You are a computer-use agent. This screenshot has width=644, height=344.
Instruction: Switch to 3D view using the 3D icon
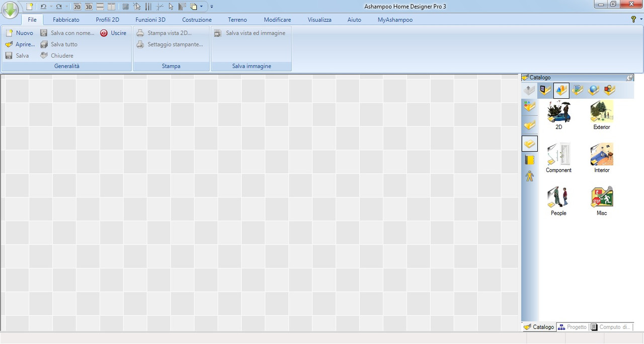coord(89,7)
